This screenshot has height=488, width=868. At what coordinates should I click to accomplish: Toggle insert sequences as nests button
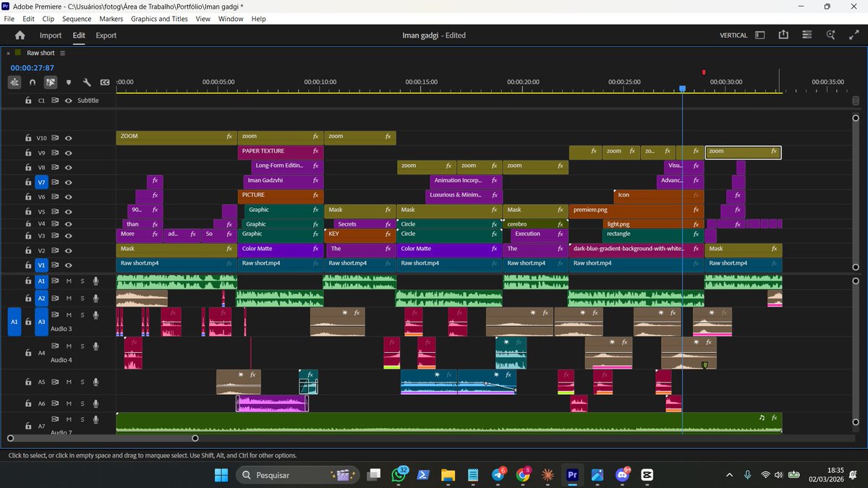tap(14, 82)
